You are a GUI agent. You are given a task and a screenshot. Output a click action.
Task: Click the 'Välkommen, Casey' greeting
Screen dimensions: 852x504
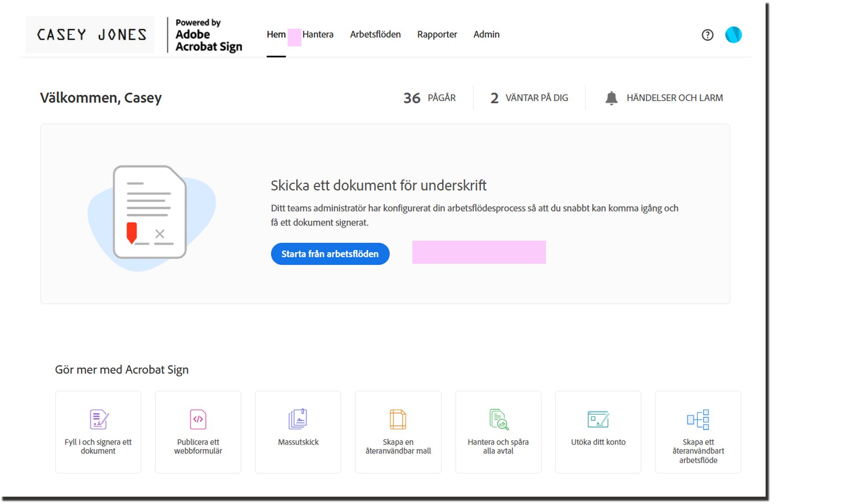(101, 98)
